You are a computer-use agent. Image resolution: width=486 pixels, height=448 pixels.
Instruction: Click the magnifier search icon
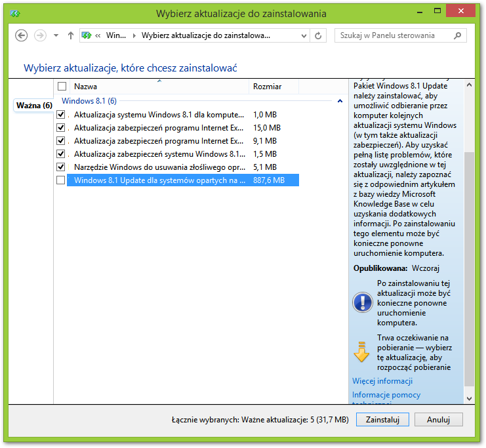point(458,35)
